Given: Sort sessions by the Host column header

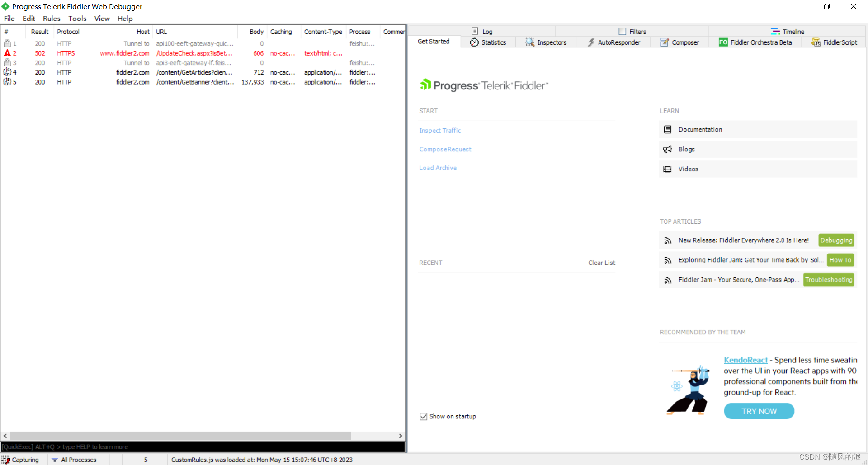Looking at the screenshot, I should (119, 32).
